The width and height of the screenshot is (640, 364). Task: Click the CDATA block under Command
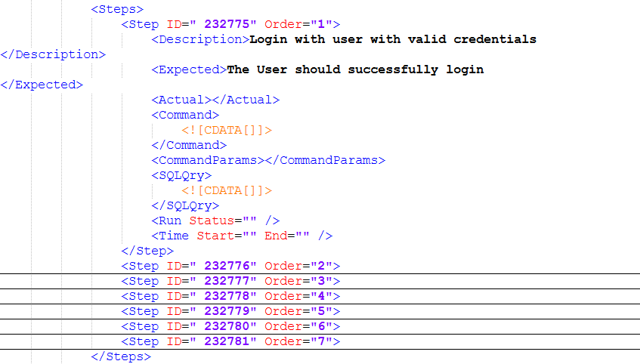[226, 130]
